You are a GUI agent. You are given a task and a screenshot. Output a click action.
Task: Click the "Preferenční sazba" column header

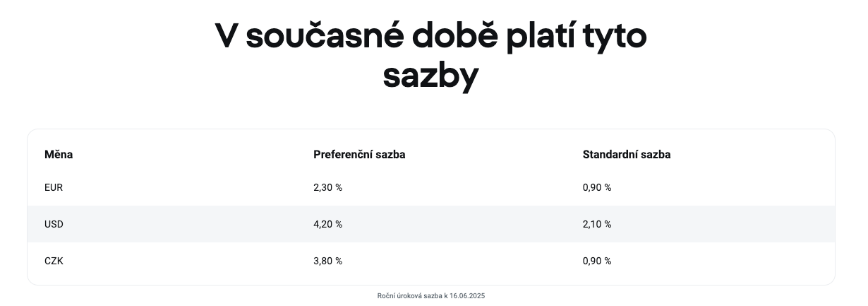tap(359, 154)
